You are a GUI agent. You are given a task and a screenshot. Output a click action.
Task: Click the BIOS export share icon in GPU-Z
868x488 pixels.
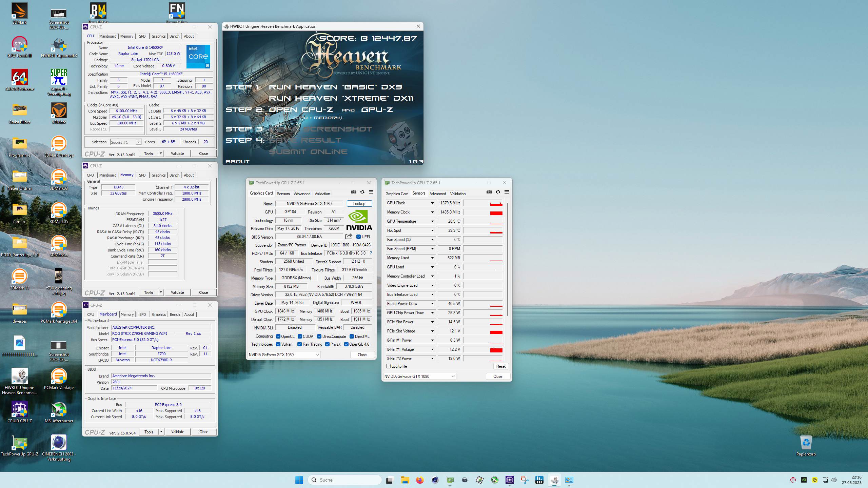coord(349,237)
